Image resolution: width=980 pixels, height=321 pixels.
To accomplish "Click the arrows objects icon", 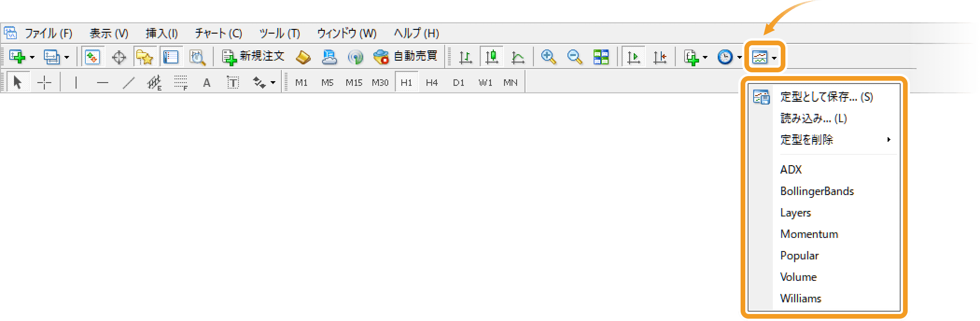I will tap(259, 83).
